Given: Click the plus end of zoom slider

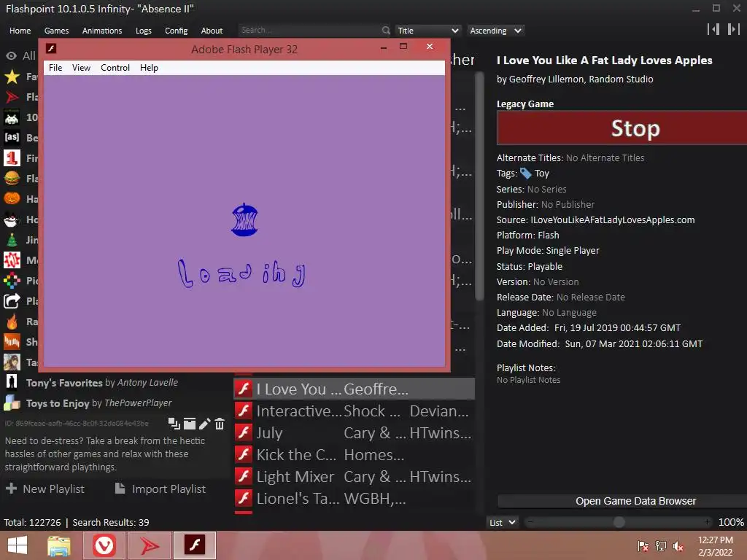Looking at the screenshot, I should tap(708, 522).
